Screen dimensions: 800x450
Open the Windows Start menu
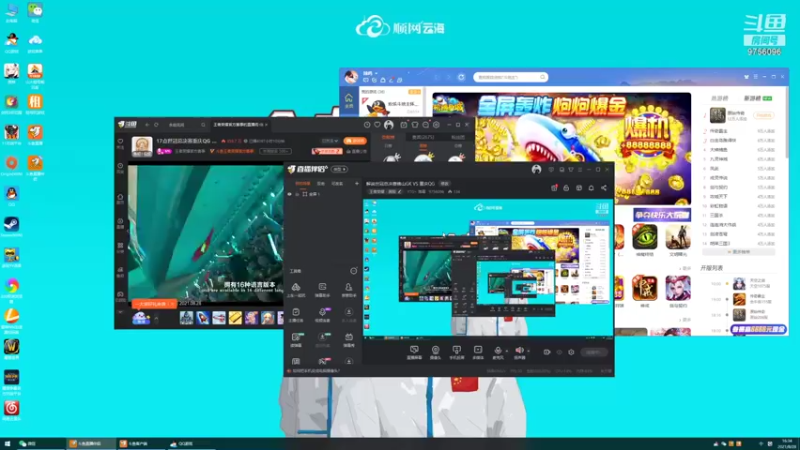click(7, 444)
